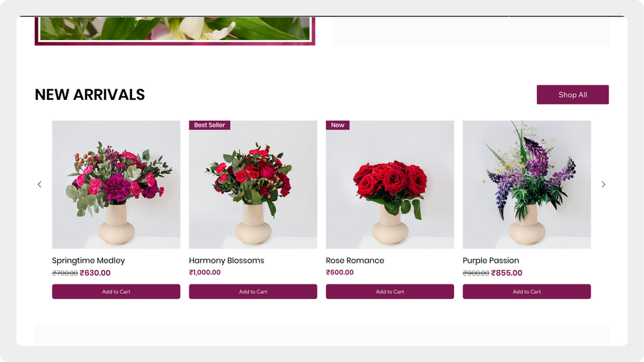
Task: Select the Purple Passion product name
Action: coord(491,261)
